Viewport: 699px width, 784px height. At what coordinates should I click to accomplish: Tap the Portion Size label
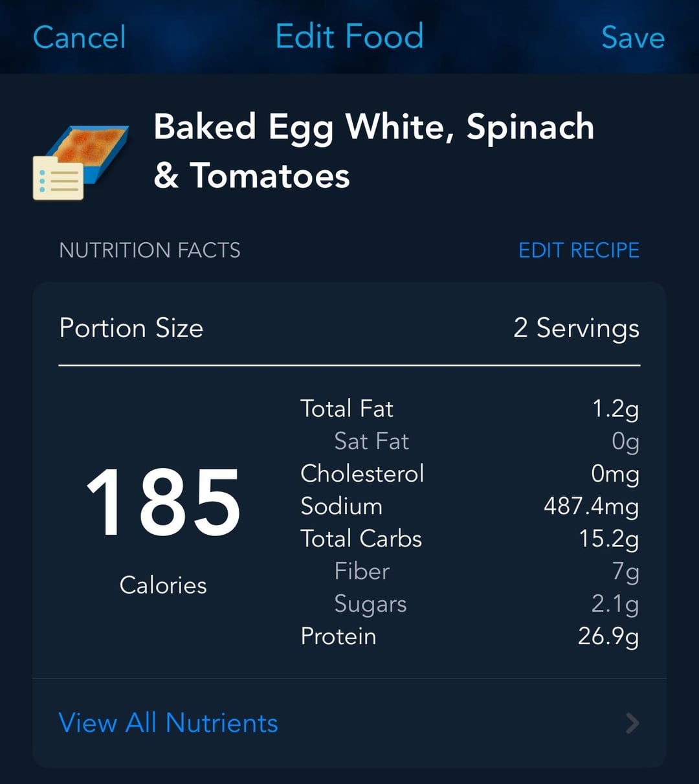pyautogui.click(x=131, y=328)
